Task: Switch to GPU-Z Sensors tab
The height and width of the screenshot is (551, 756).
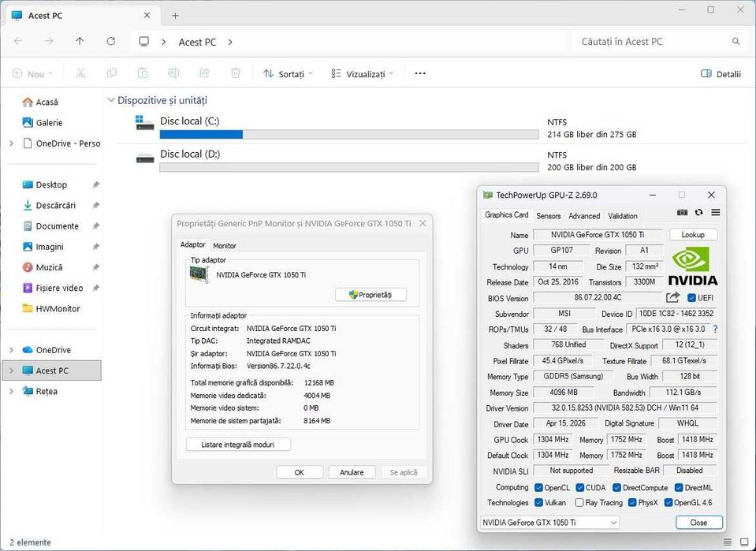Action: click(548, 216)
